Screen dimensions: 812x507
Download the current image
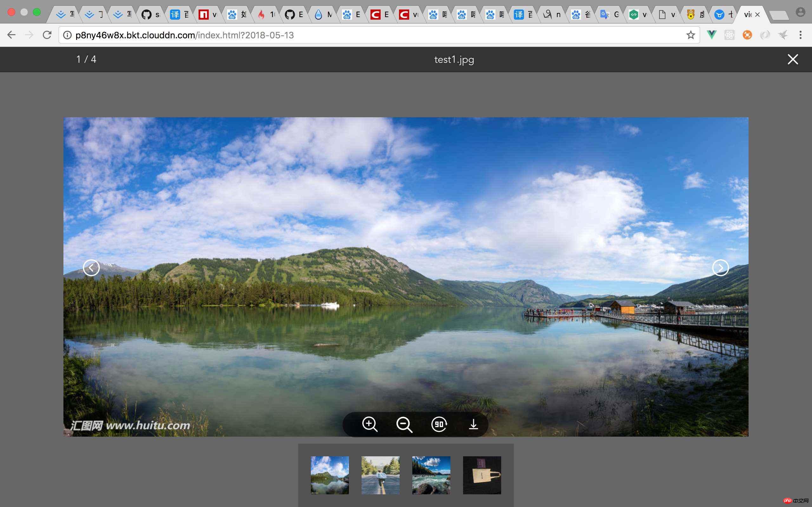coord(474,424)
